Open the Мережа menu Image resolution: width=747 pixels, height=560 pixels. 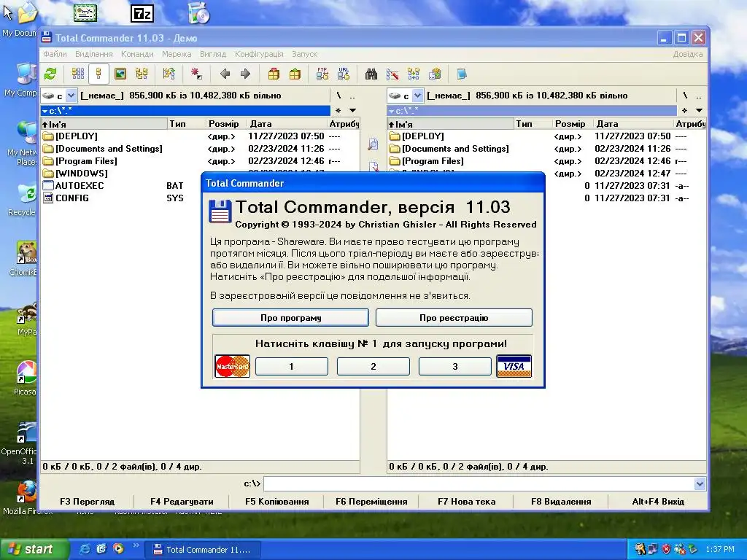pos(177,54)
